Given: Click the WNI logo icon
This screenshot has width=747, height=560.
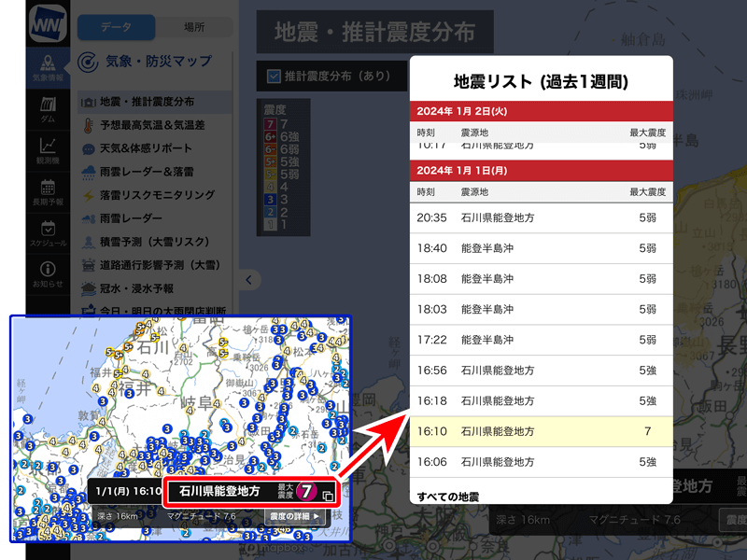Looking at the screenshot, I should click(x=47, y=23).
